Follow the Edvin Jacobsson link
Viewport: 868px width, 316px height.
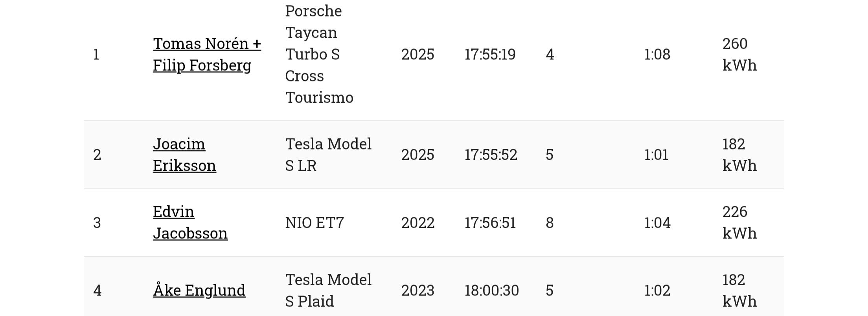[190, 222]
